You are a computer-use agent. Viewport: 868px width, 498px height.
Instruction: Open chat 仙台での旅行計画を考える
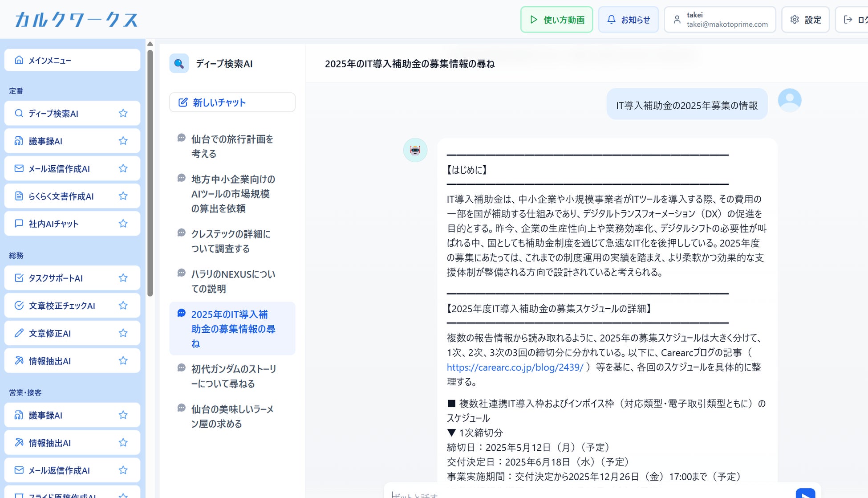(232, 146)
